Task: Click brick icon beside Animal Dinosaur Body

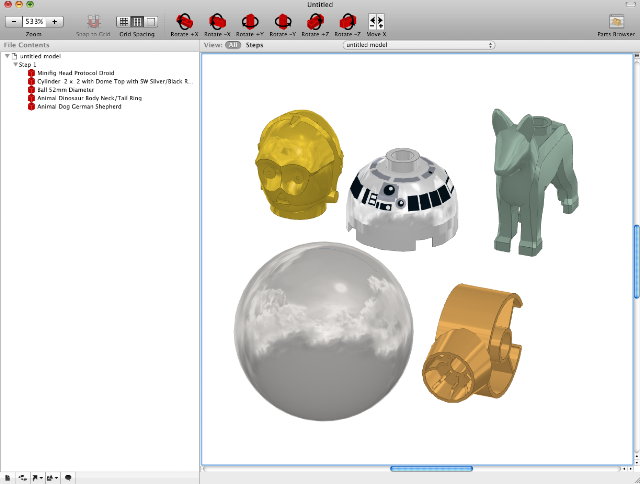Action: [x=31, y=98]
